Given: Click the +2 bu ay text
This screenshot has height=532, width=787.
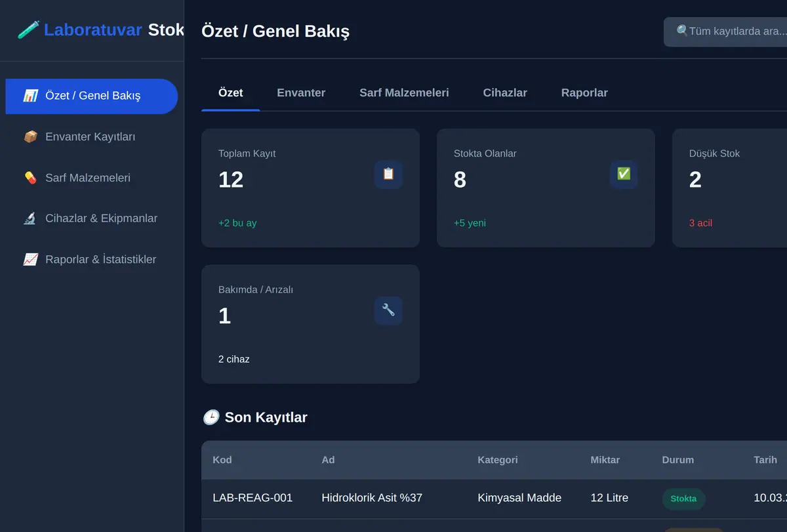Looking at the screenshot, I should point(237,223).
